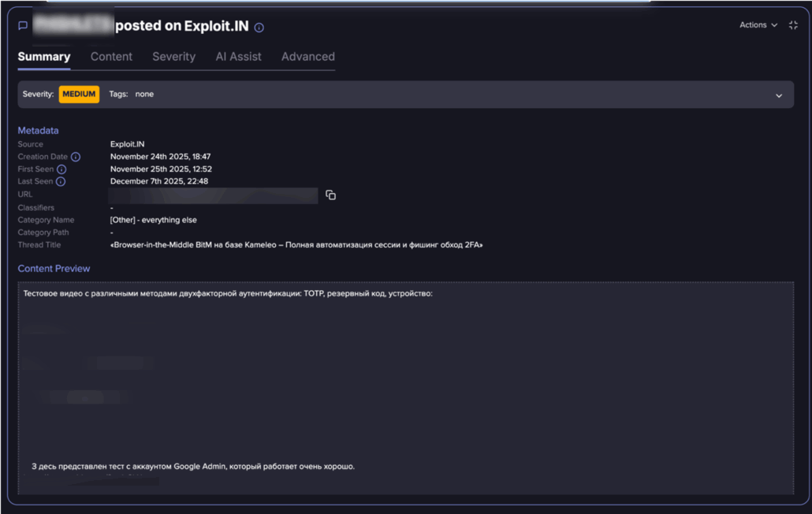This screenshot has width=812, height=514.
Task: Click the First Seen info icon
Action: coord(61,169)
